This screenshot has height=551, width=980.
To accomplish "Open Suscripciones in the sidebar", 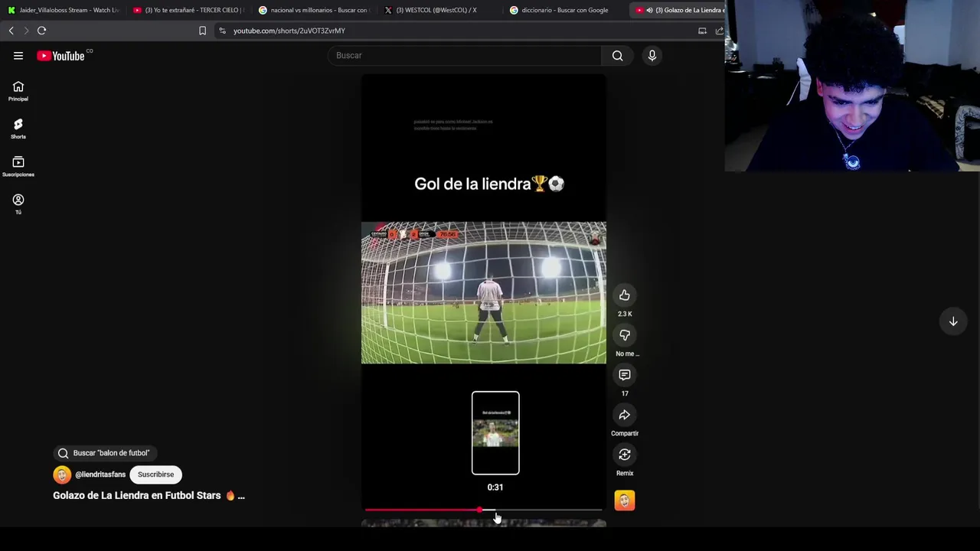I will pos(18,166).
